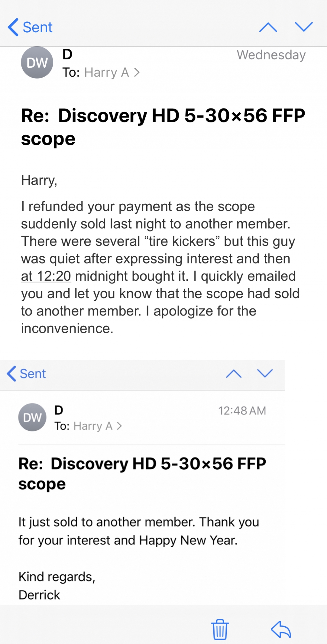Tap the lower sender name D
327x644 pixels.
[59, 410]
